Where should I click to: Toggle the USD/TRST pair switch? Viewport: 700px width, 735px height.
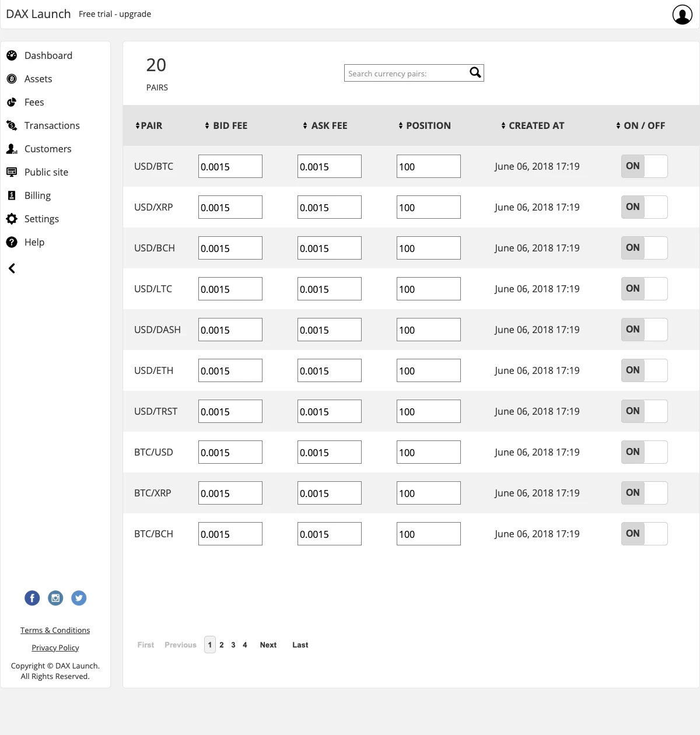coord(645,411)
